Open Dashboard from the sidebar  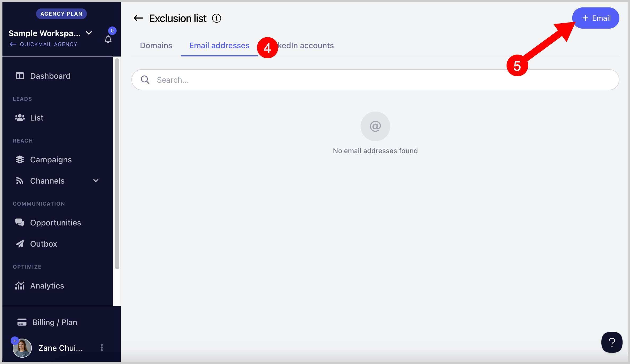point(50,76)
